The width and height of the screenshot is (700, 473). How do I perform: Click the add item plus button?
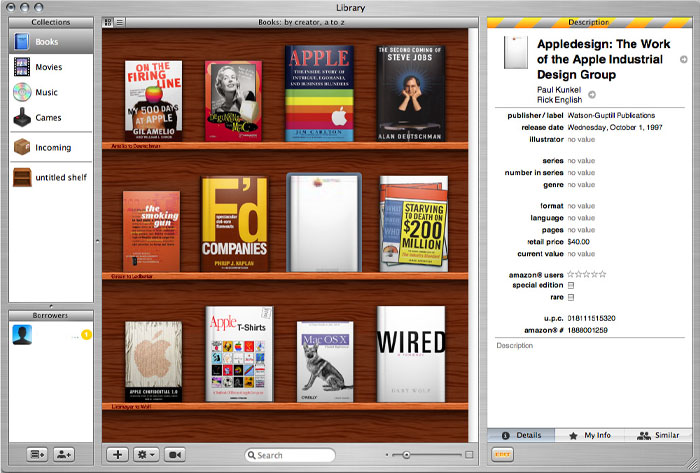117,454
